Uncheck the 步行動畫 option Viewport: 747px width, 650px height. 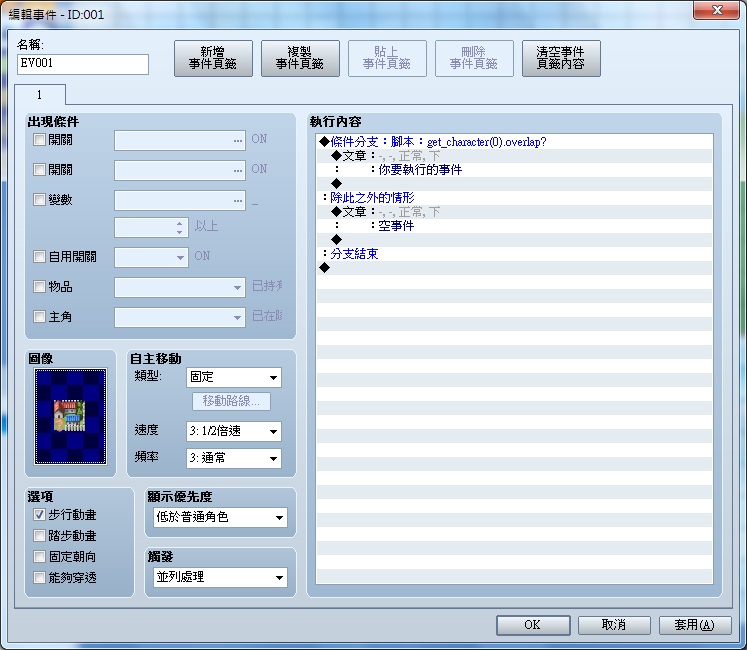tap(39, 515)
